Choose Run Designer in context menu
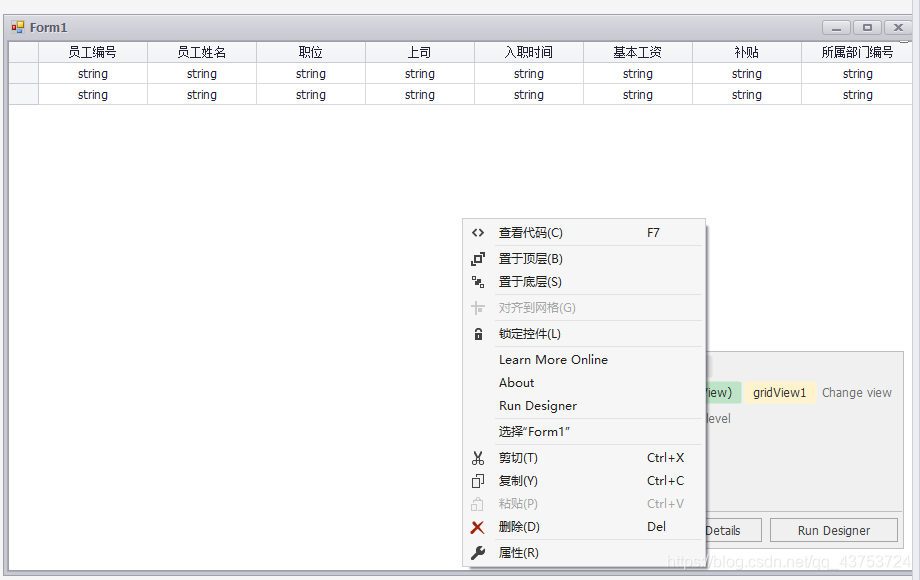 coord(584,406)
